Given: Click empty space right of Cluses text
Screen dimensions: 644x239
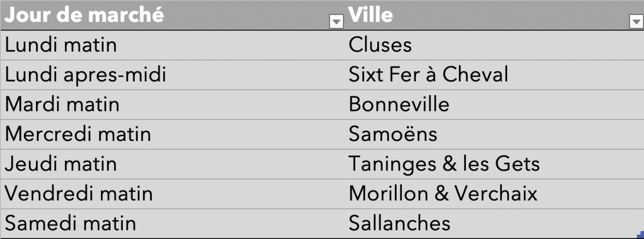Looking at the screenshot, I should point(529,45).
